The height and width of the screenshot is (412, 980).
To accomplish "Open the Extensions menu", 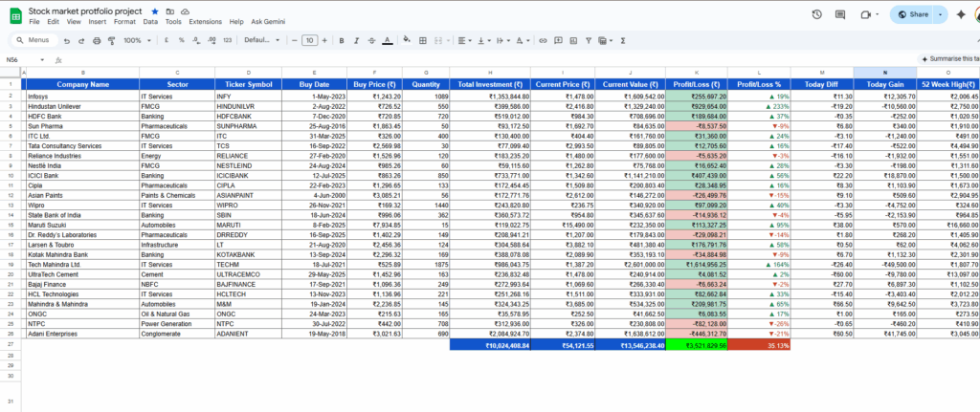I will click(x=205, y=21).
